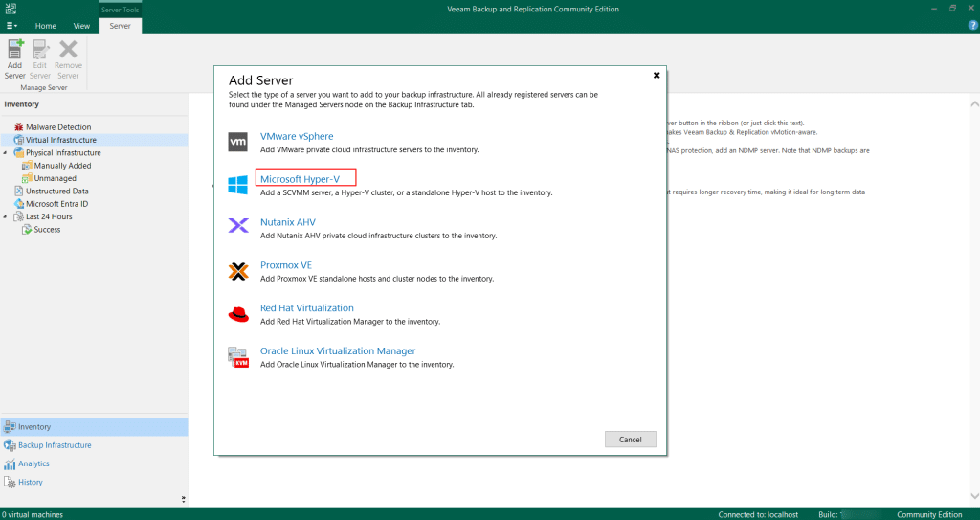Collapse the Physical Infrastructure node

(6, 152)
